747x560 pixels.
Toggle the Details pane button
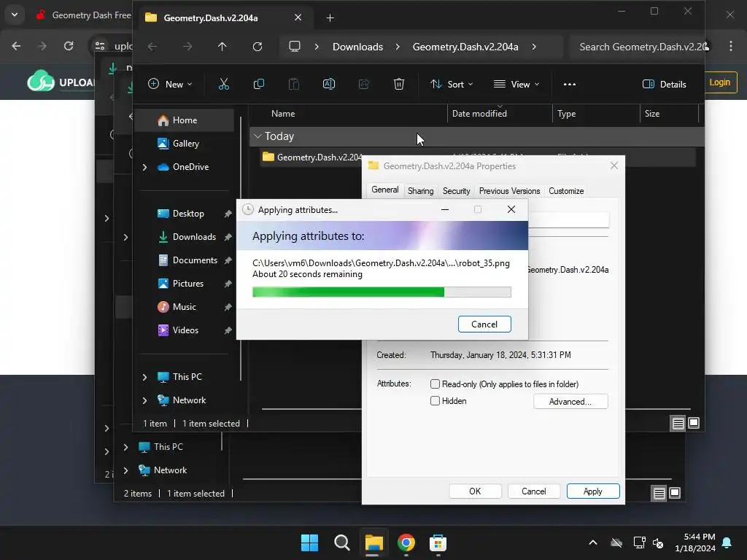tap(664, 85)
